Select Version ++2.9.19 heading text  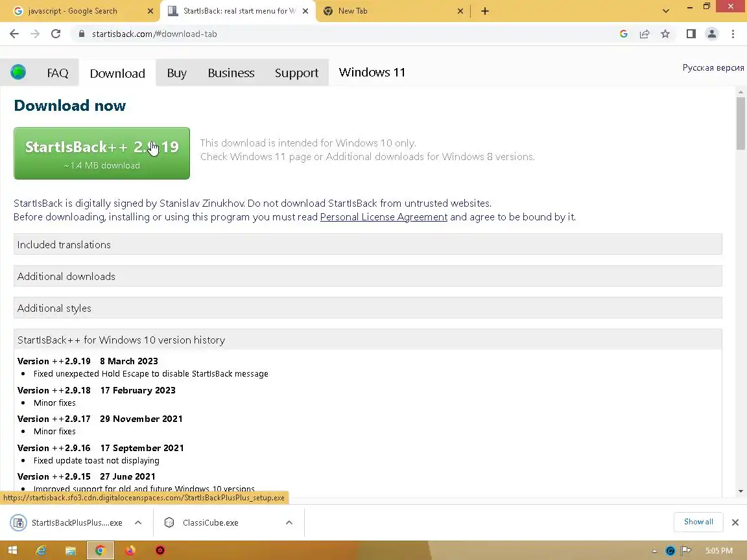click(x=54, y=361)
